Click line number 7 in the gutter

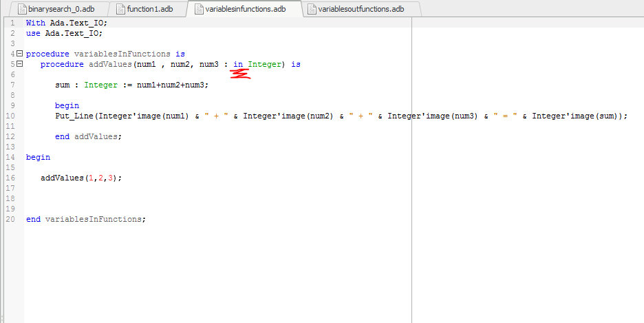coord(12,85)
